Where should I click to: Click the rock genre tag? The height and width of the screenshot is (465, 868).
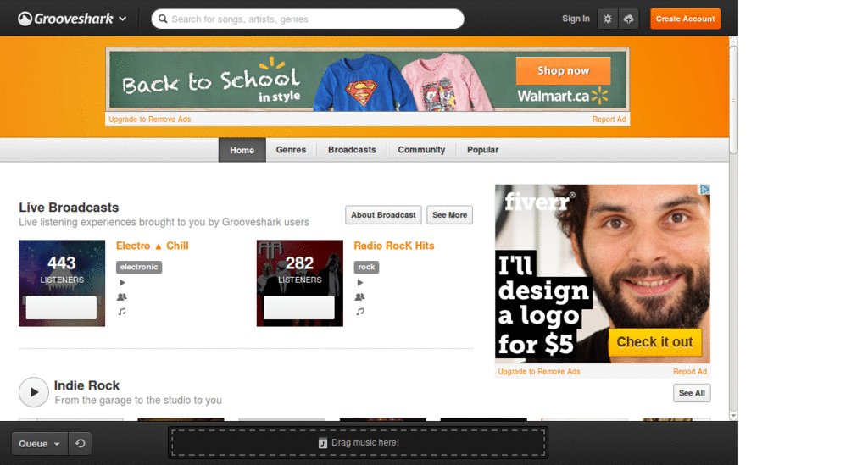tap(366, 267)
